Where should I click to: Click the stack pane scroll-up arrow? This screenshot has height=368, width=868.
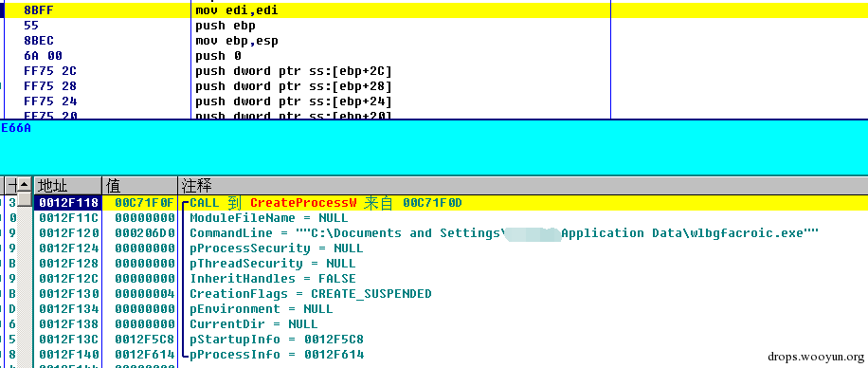(25, 185)
